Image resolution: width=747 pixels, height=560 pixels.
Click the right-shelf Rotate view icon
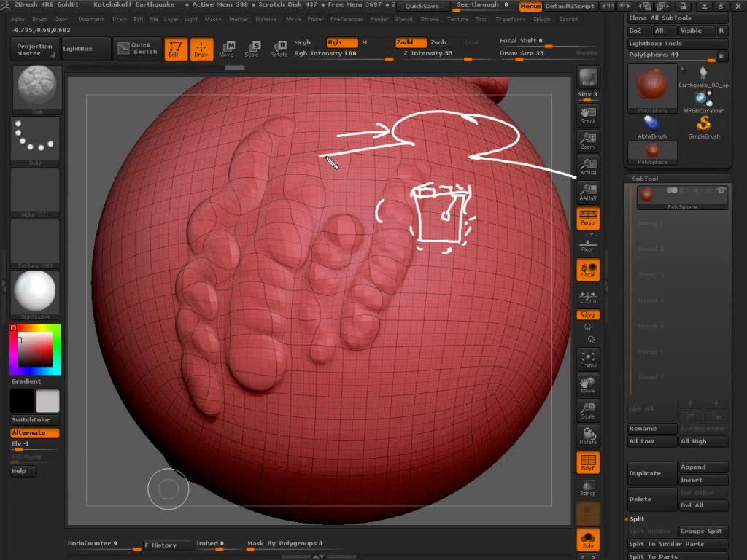click(587, 436)
